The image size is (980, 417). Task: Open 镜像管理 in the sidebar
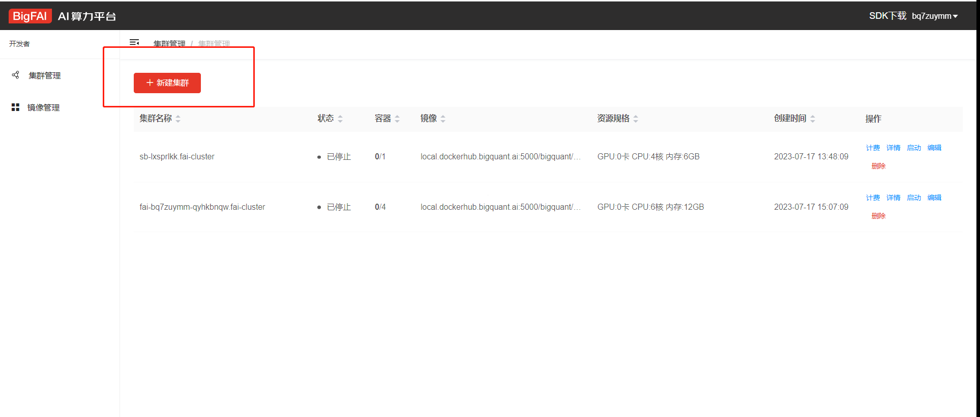pos(44,108)
